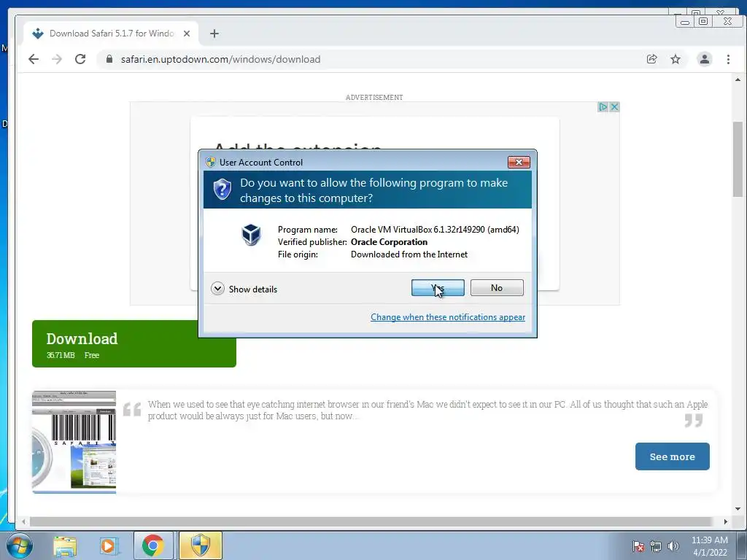The width and height of the screenshot is (747, 560).
Task: Close the advertisement with X icon
Action: pos(614,106)
